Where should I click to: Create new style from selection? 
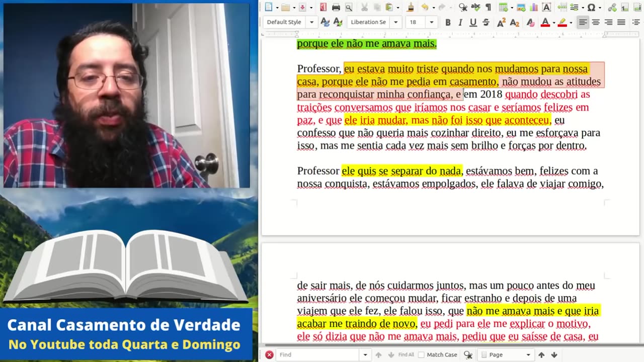tap(338, 22)
